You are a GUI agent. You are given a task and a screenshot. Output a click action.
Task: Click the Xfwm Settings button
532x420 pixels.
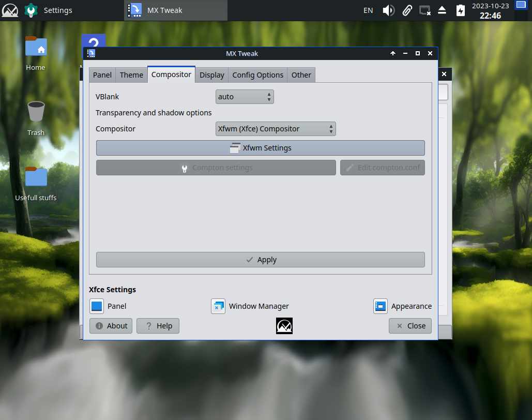pyautogui.click(x=260, y=148)
